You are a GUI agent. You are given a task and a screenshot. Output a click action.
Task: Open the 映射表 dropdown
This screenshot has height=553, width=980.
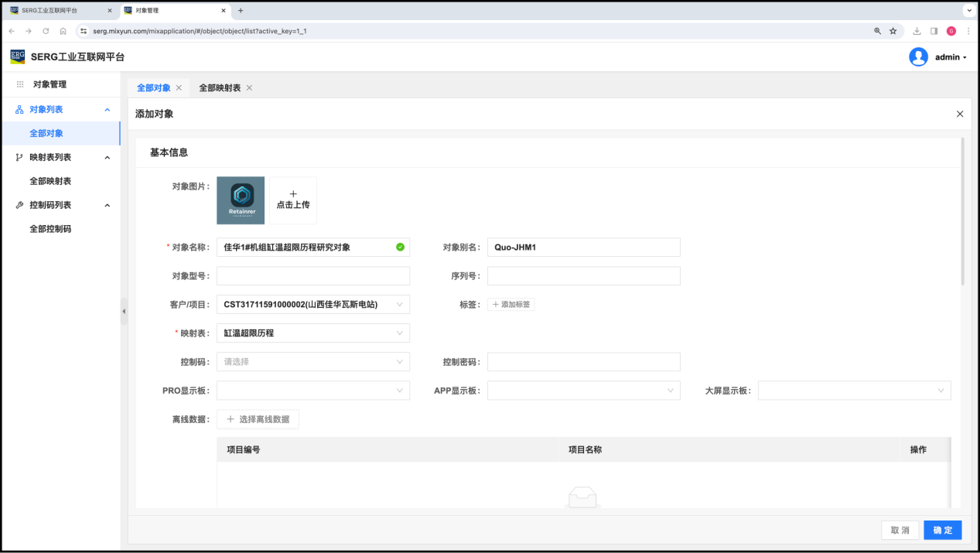(x=313, y=333)
